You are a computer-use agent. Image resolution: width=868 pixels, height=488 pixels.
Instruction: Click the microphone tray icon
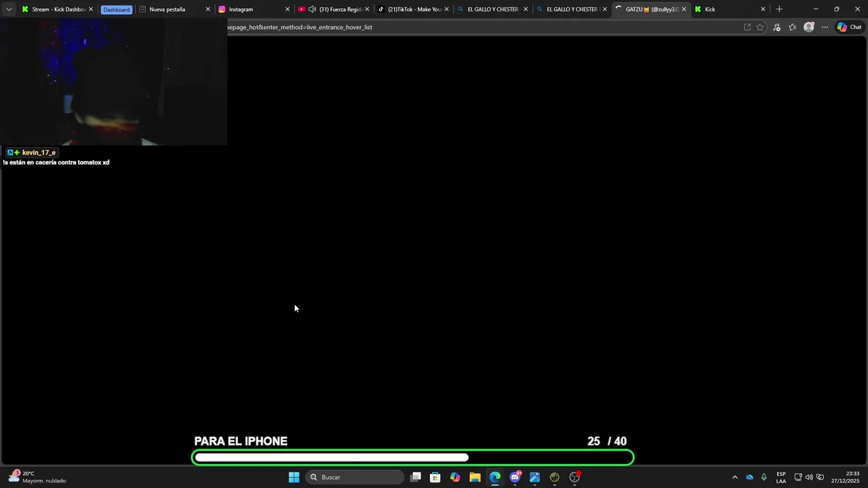click(764, 477)
